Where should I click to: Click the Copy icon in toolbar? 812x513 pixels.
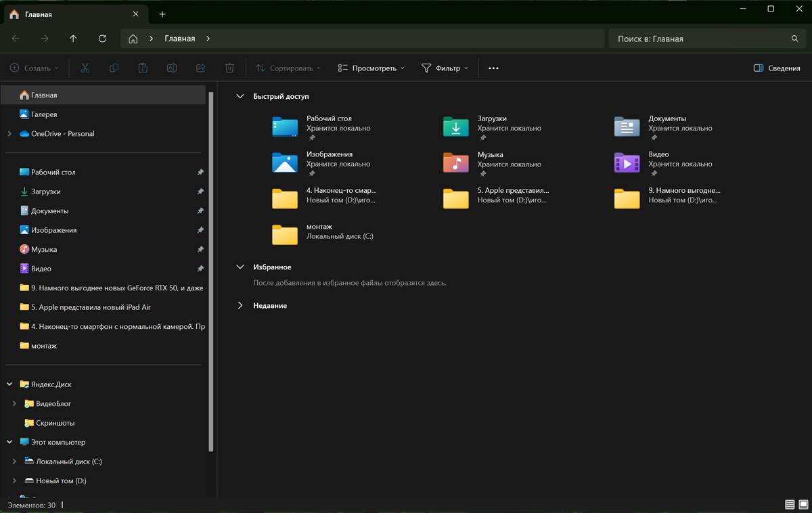pos(114,68)
